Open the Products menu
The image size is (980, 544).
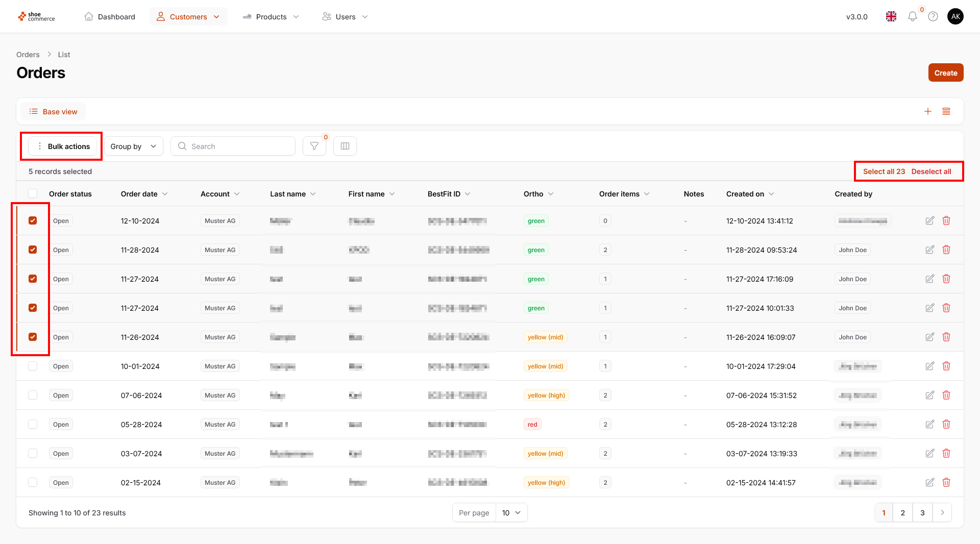[271, 17]
